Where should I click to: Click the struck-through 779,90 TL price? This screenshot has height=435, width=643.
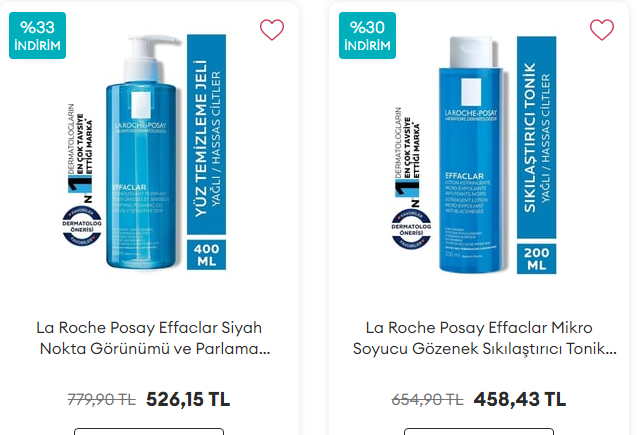(x=101, y=399)
